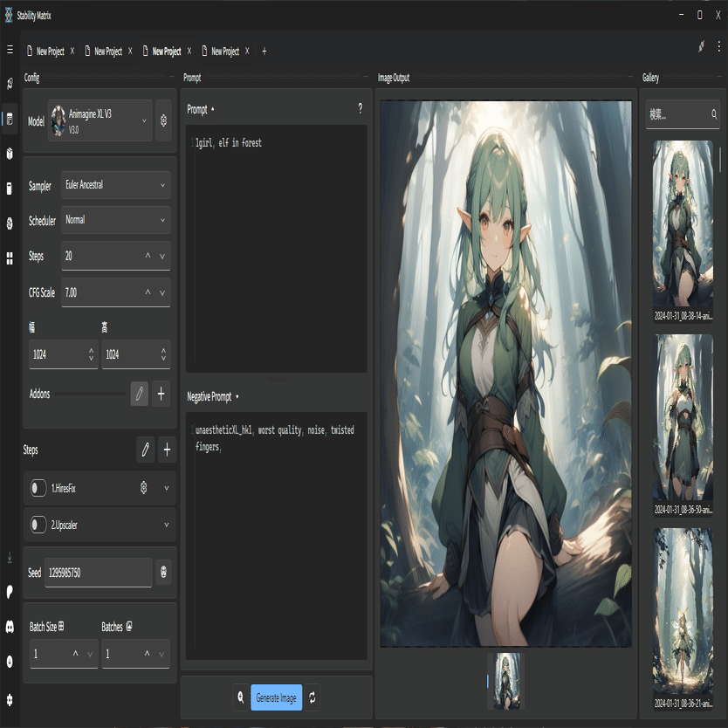Screen dimensions: 728x728
Task: Select the top gallery image thumbnail
Action: coord(683,223)
